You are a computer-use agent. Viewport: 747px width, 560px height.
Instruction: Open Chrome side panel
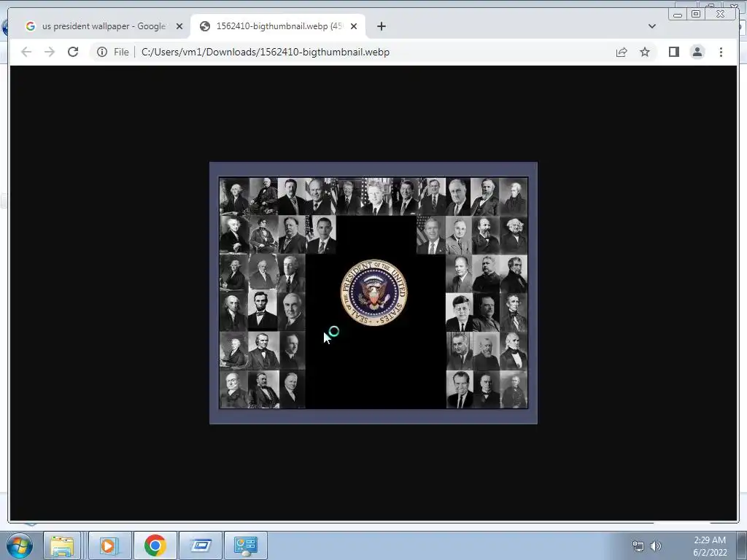point(673,52)
